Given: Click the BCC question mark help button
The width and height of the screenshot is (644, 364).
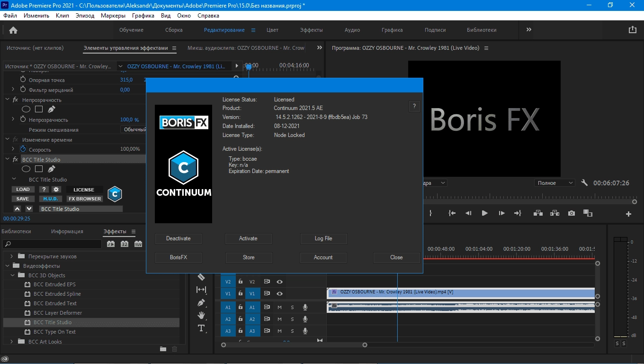Looking at the screenshot, I should point(44,189).
